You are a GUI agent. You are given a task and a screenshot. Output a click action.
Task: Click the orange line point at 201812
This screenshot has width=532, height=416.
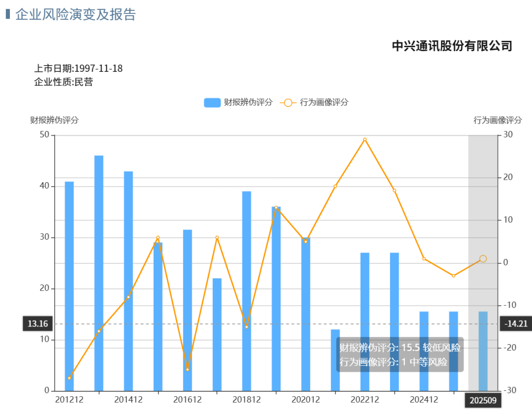247,327
